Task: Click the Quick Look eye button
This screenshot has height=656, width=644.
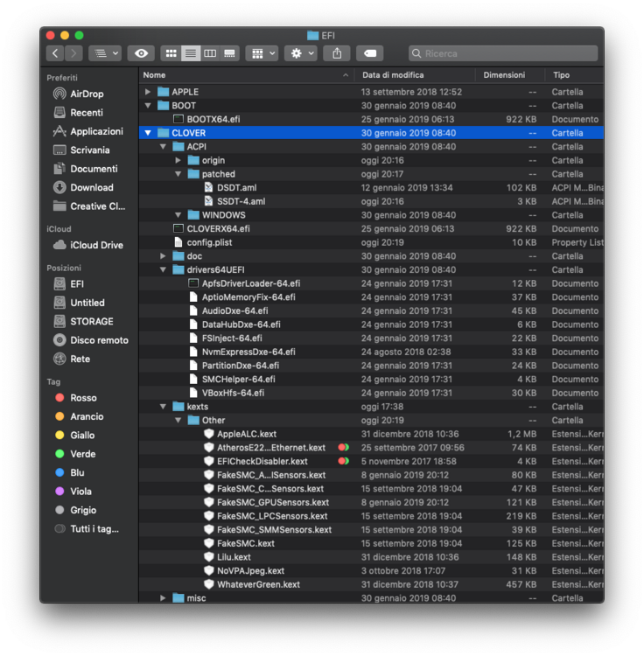Action: pos(141,53)
